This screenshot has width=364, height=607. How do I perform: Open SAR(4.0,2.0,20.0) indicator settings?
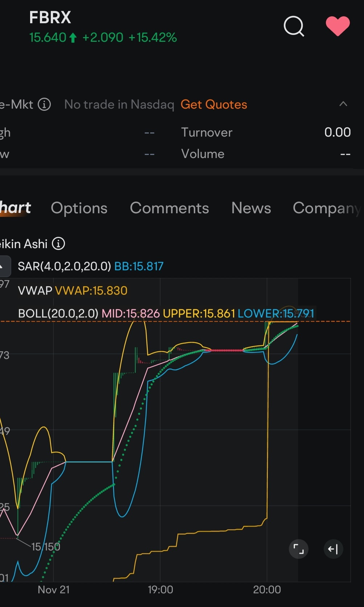64,266
